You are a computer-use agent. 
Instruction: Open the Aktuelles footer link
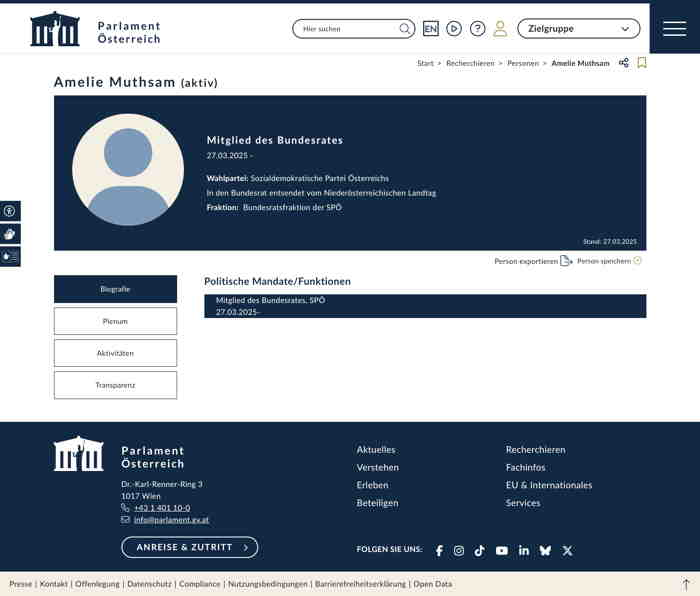[376, 450]
